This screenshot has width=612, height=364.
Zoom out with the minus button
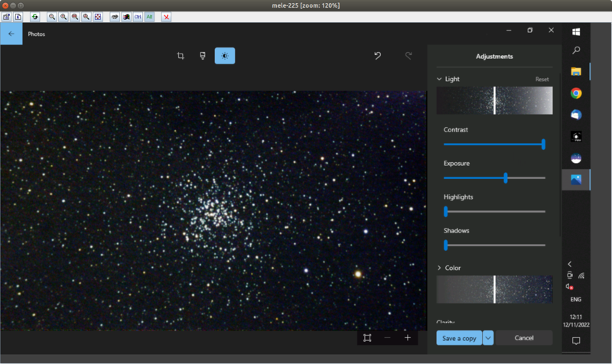387,338
